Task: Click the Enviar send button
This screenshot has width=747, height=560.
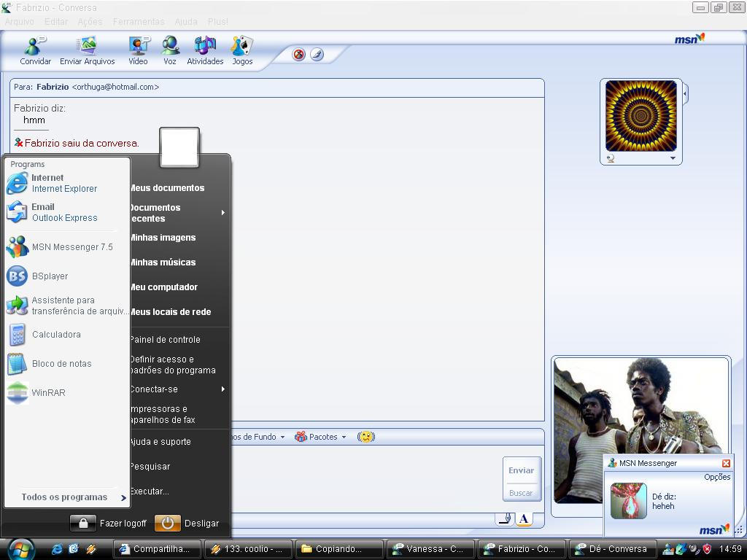Action: pos(521,470)
